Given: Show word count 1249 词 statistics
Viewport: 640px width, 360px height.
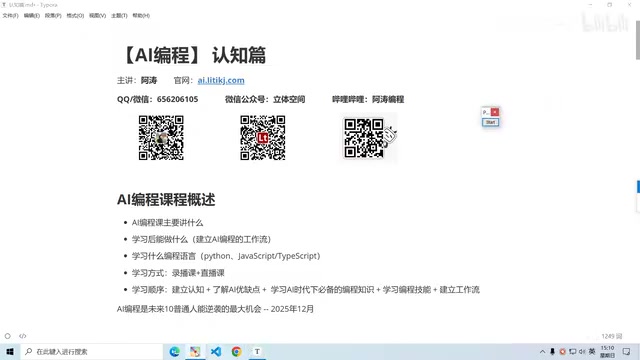Looking at the screenshot, I should tap(611, 336).
